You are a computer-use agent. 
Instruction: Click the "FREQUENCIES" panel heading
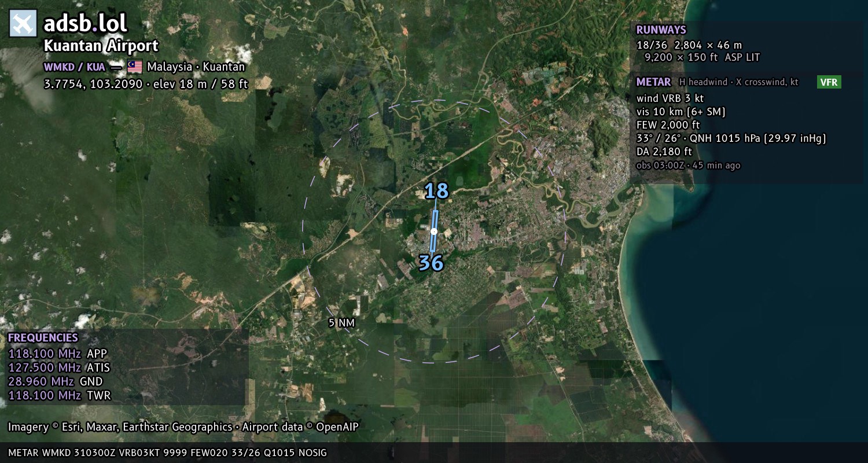point(43,338)
